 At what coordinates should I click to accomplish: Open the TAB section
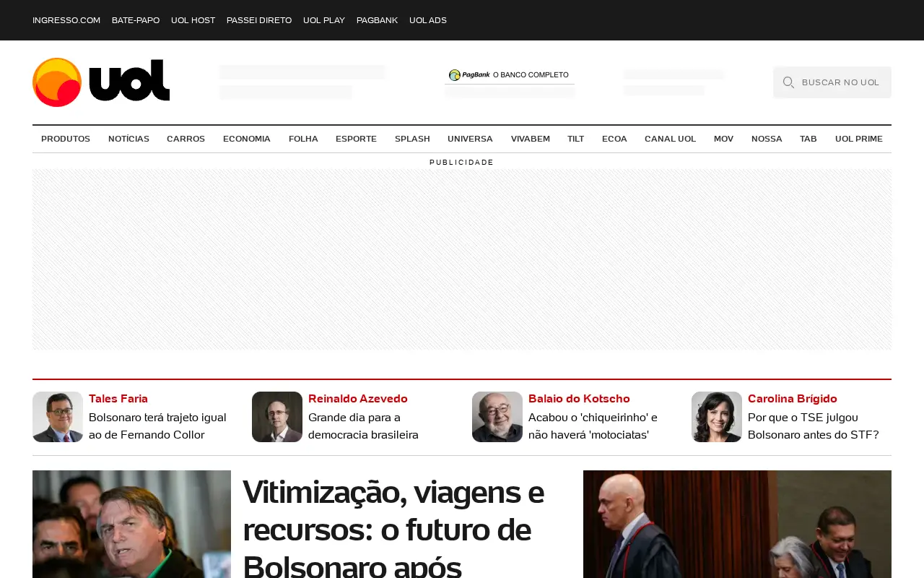coord(808,139)
